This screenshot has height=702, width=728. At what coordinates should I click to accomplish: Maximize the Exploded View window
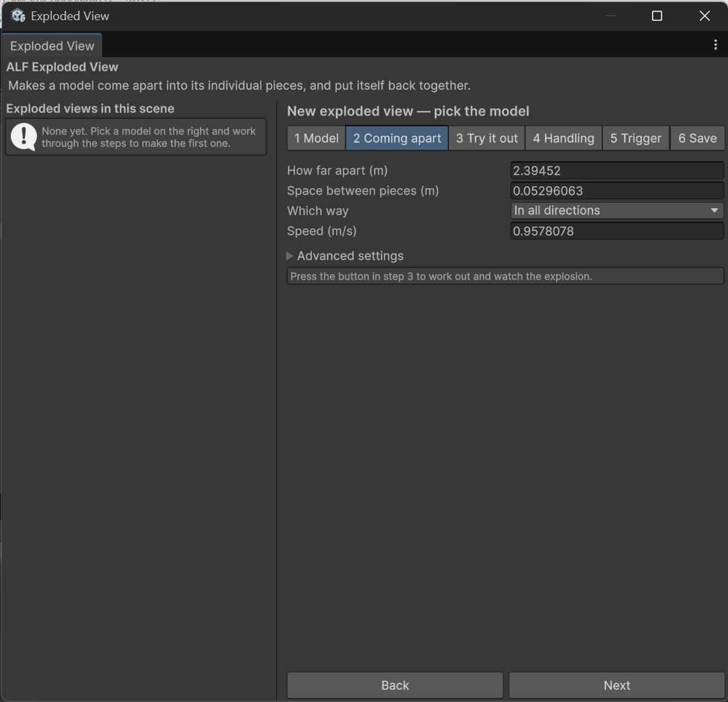click(657, 15)
